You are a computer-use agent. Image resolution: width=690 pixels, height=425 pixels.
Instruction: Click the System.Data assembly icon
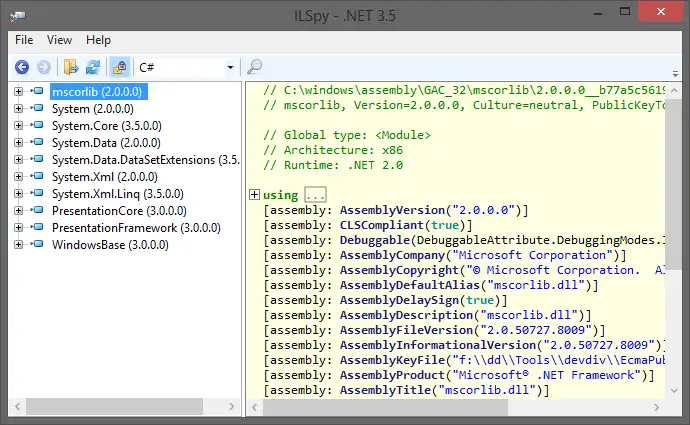click(x=37, y=142)
